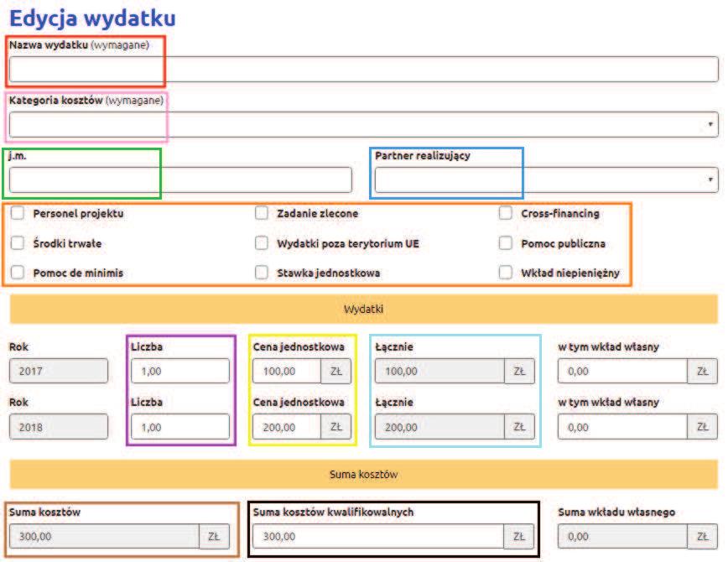This screenshot has height=562, width=728.
Task: Click the Suma kosztów kwalifikowalnych field
Action: 378,537
